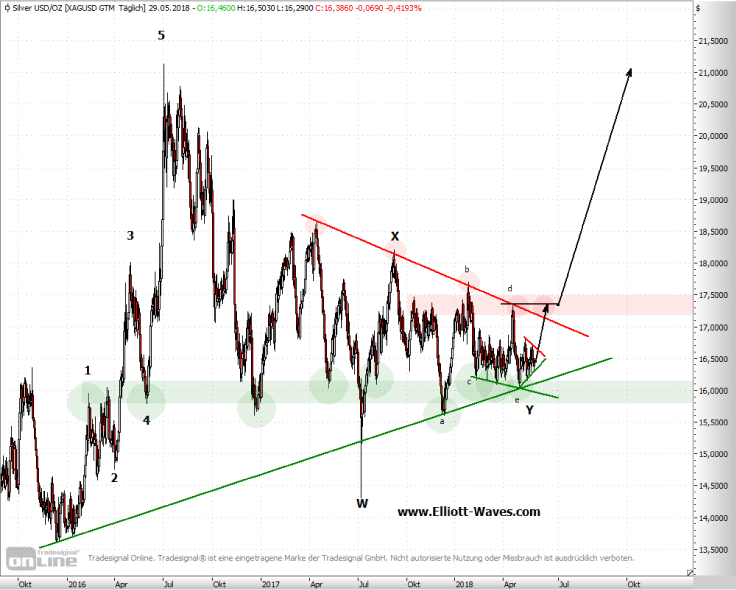This screenshot has width=736, height=590.
Task: Click the X wave label
Action: click(x=395, y=236)
